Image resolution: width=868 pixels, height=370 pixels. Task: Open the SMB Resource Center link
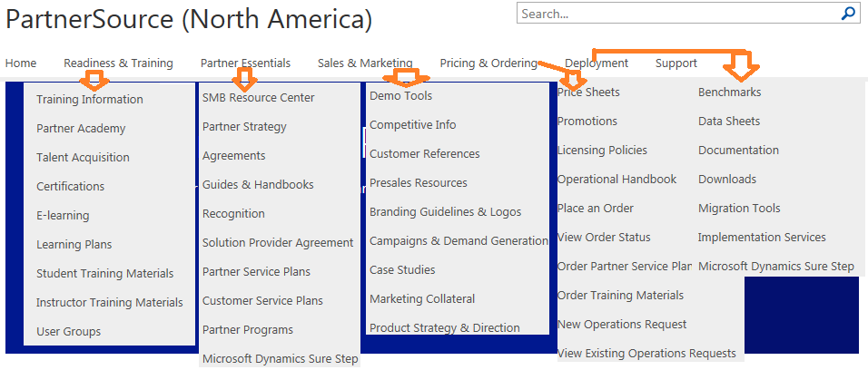tap(258, 97)
